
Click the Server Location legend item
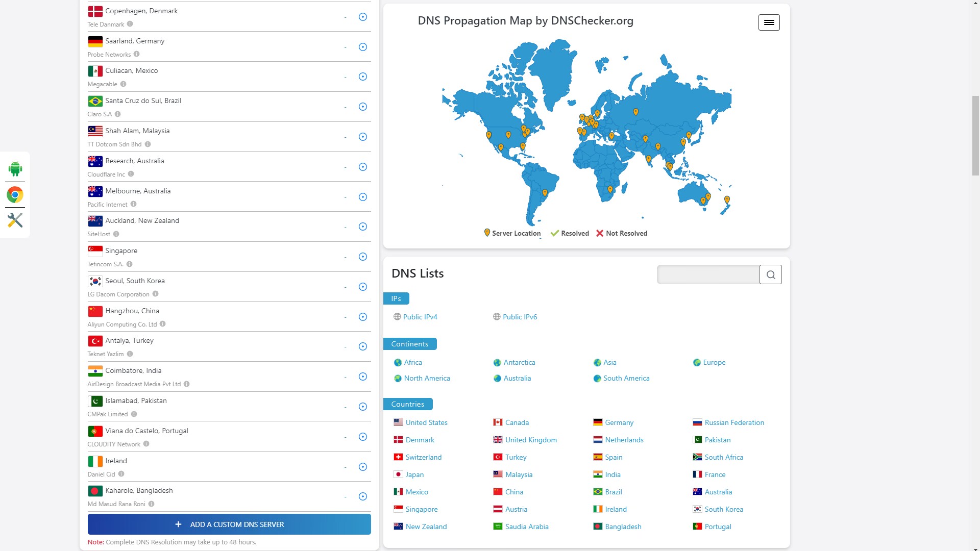click(x=512, y=233)
